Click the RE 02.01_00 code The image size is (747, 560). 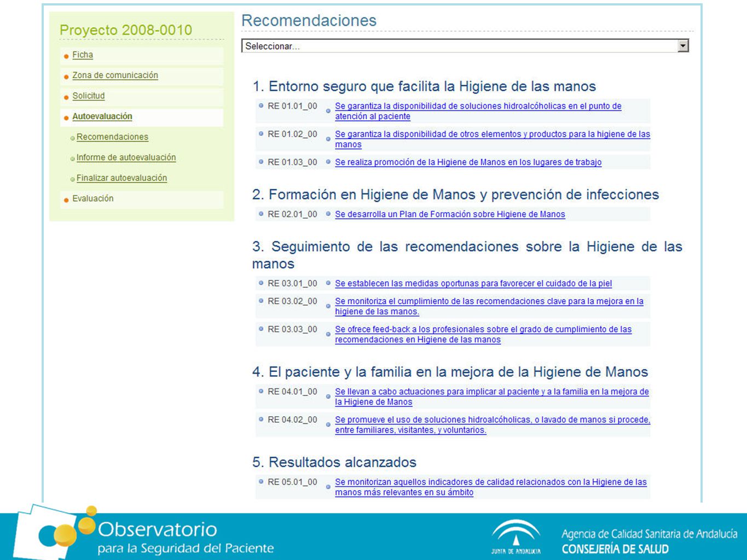292,214
